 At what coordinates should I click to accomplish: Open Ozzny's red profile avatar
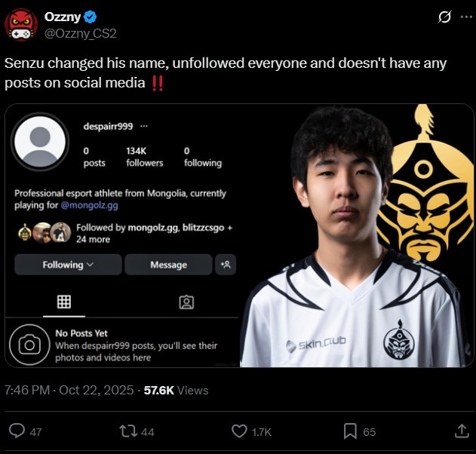21,25
